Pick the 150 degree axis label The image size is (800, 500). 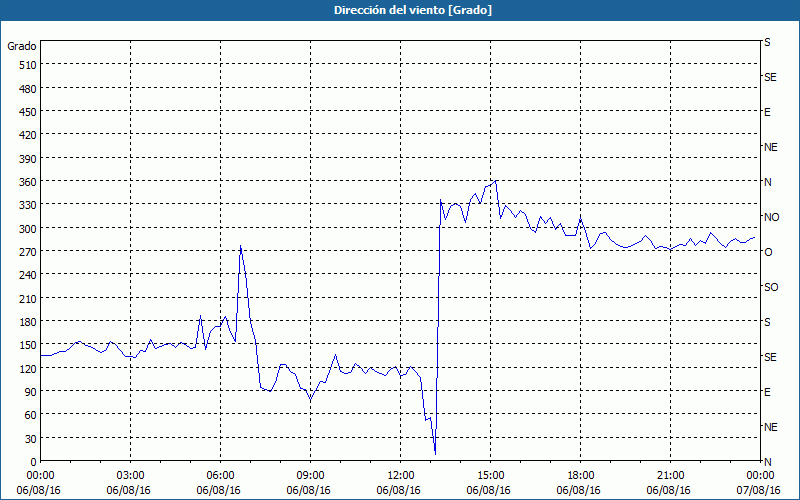pos(28,345)
